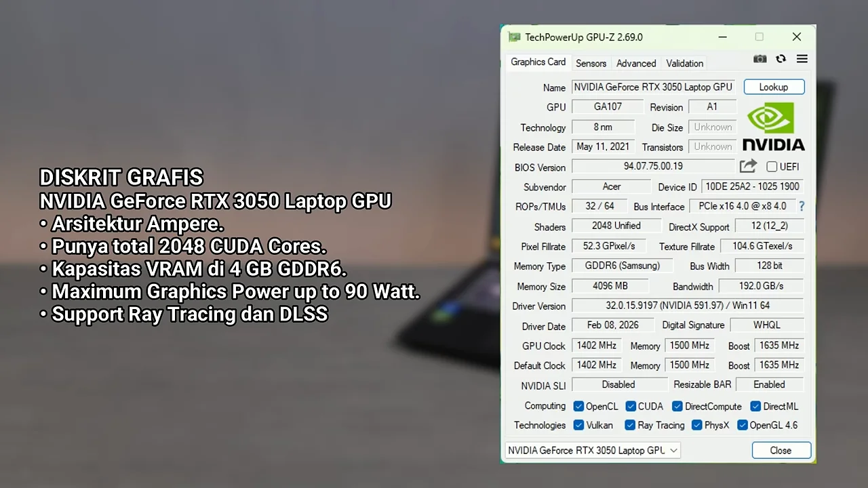Click the Device ID value 10DE 25A2
Image resolution: width=868 pixels, height=488 pixels.
click(x=753, y=186)
